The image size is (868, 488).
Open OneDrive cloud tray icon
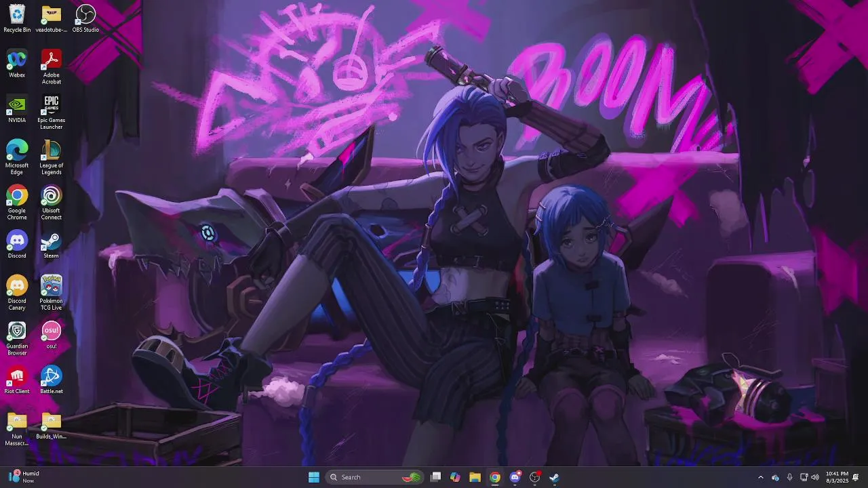pyautogui.click(x=775, y=477)
